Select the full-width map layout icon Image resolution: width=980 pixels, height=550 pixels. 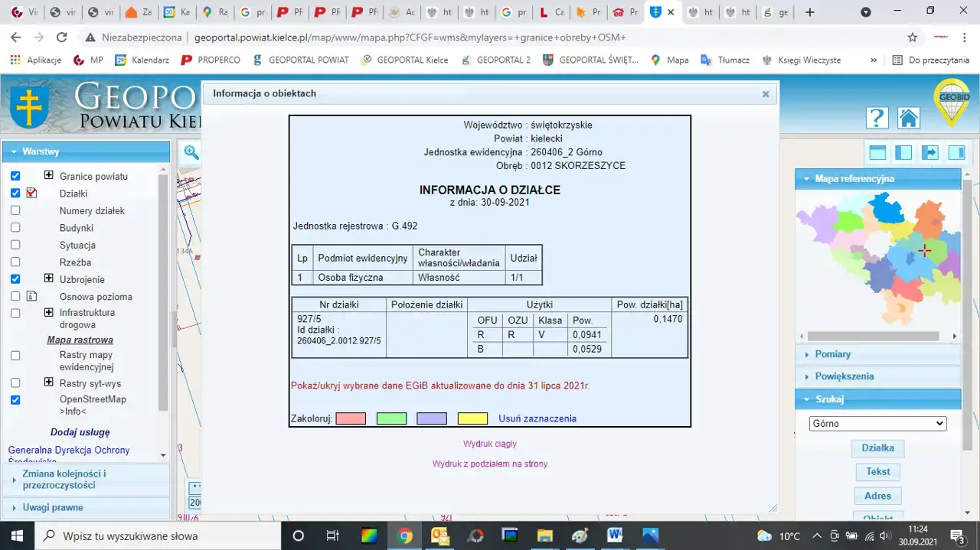click(x=877, y=152)
